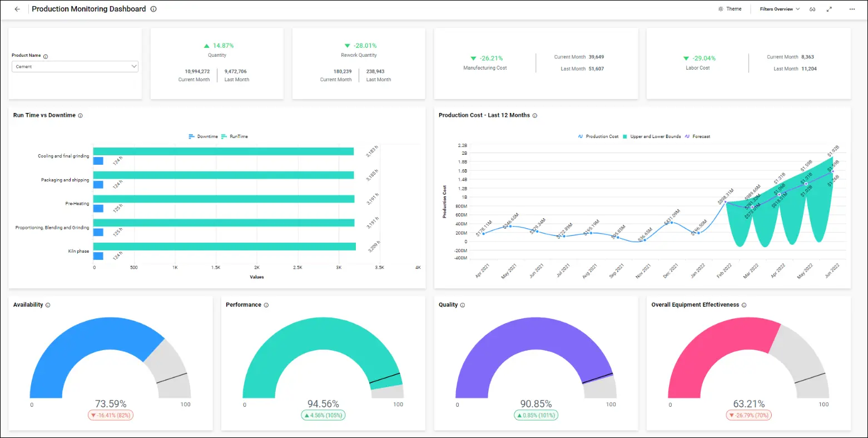Click Labor Cost last month 11,204
The width and height of the screenshot is (868, 438).
point(809,68)
